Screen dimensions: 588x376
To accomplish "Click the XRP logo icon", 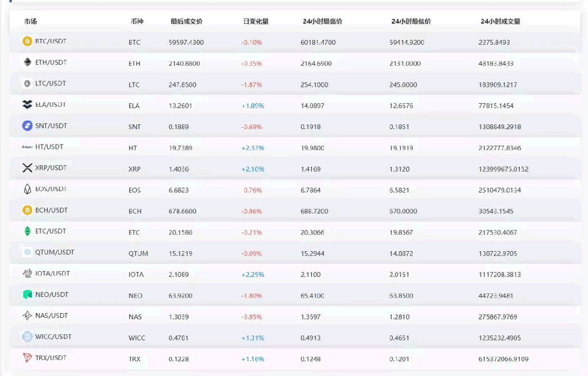I will click(27, 168).
